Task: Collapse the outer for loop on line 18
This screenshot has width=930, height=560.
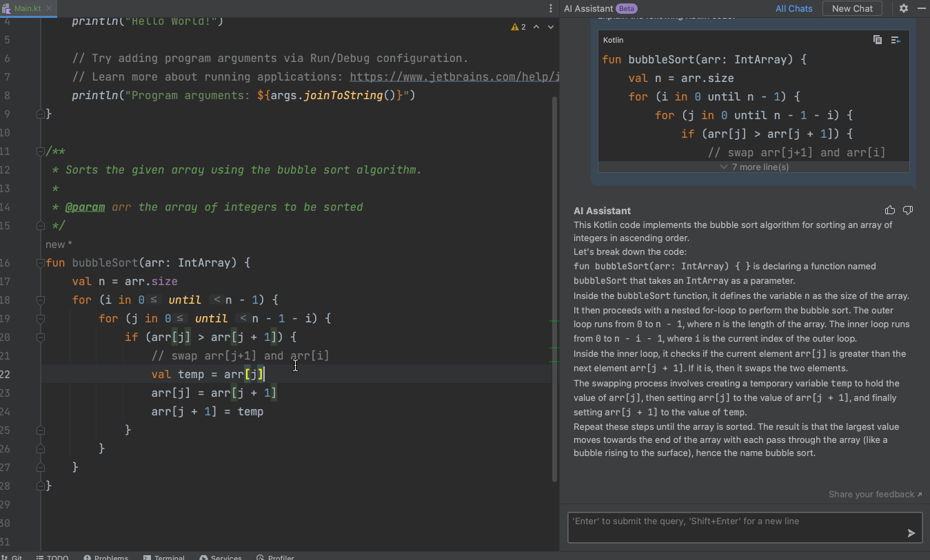Action: tap(41, 300)
